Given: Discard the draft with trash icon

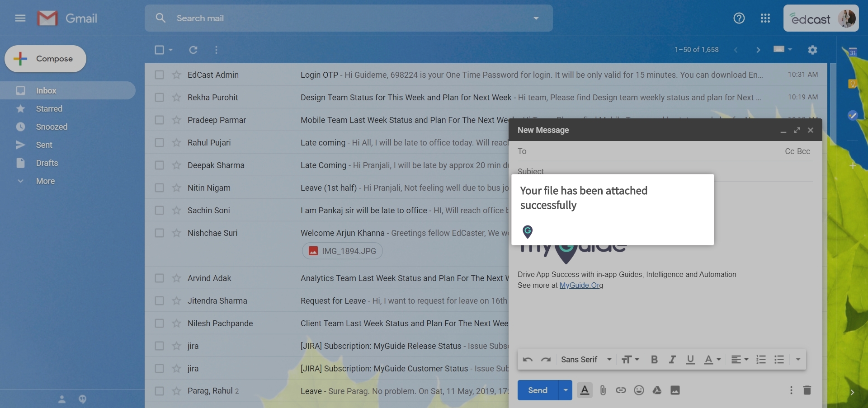Looking at the screenshot, I should pyautogui.click(x=807, y=390).
